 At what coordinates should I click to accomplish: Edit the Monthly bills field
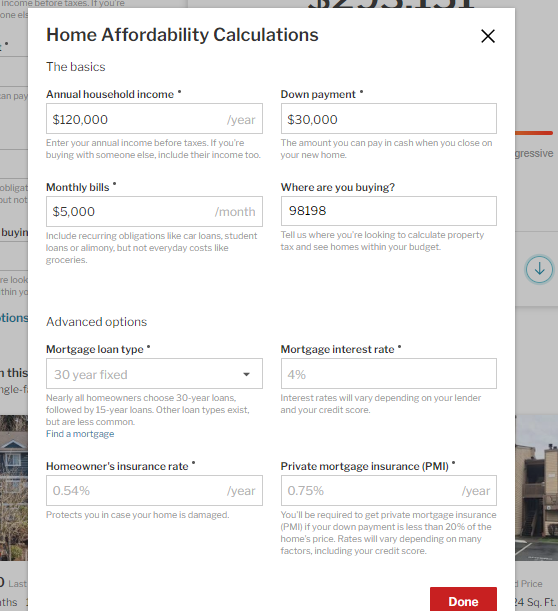[x=154, y=212]
